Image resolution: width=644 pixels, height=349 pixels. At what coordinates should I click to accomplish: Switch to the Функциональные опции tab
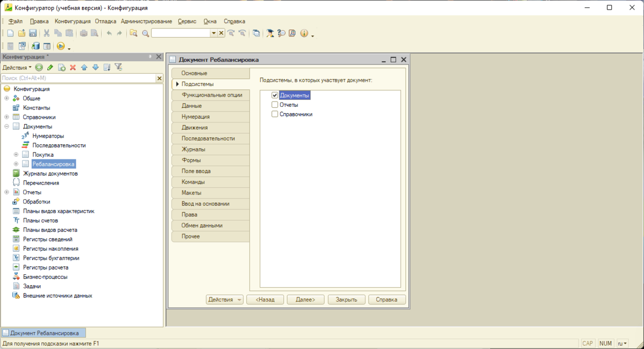(x=210, y=95)
